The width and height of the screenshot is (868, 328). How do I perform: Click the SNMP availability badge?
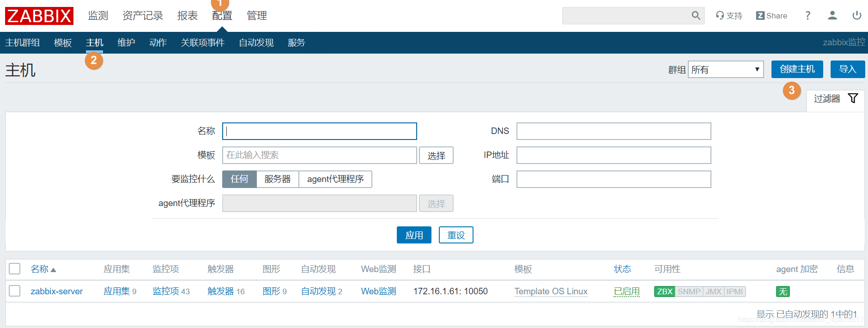point(689,292)
